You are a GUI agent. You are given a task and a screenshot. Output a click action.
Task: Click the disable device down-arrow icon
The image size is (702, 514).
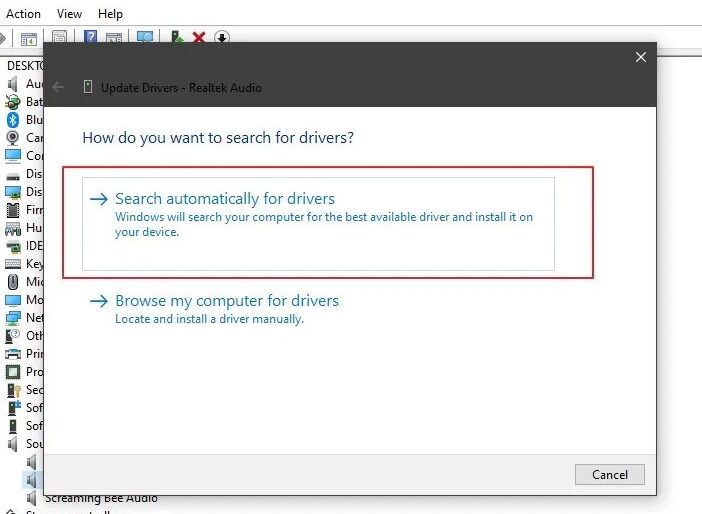pos(222,37)
